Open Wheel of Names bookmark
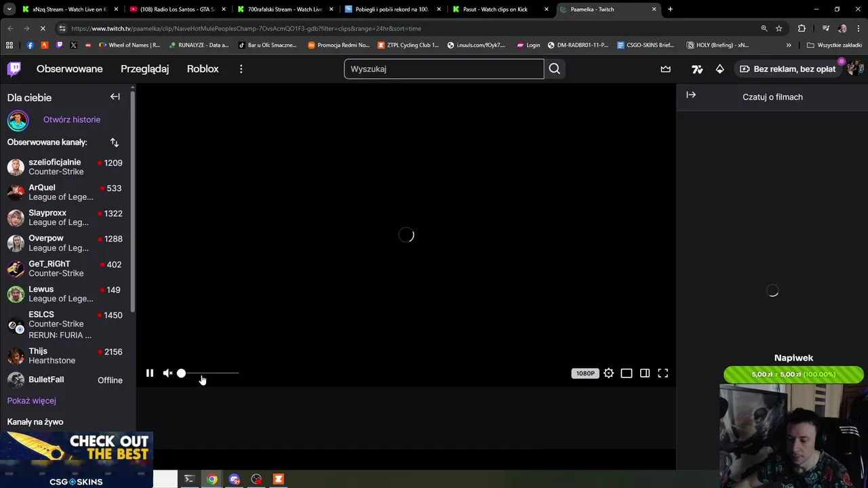Image resolution: width=868 pixels, height=488 pixels. (x=130, y=45)
